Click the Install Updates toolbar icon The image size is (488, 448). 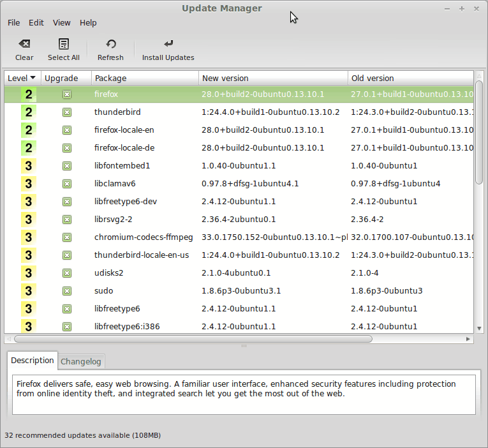168,44
